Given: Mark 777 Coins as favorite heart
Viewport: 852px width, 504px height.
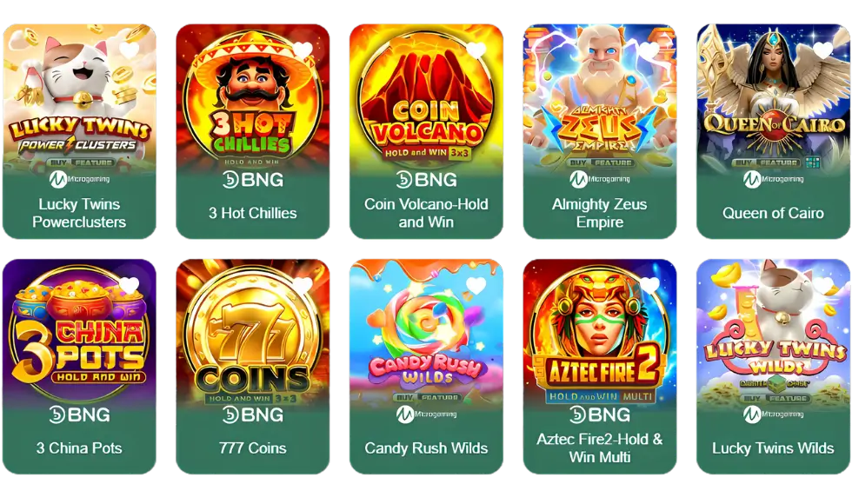Looking at the screenshot, I should click(x=303, y=285).
